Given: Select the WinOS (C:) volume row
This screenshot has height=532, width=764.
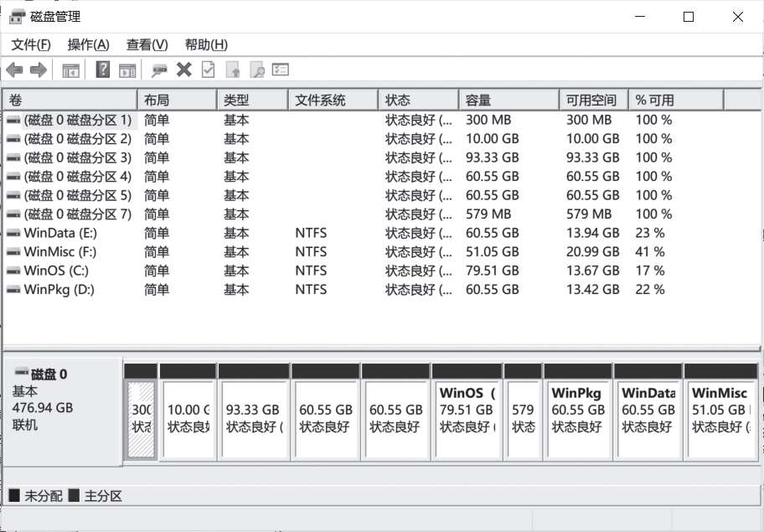Looking at the screenshot, I should 56,271.
